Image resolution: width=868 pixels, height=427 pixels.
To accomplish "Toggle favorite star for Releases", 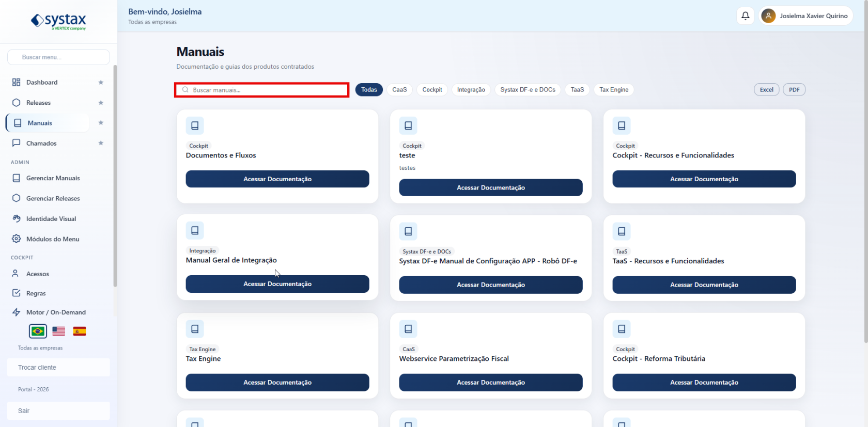I will pos(101,103).
